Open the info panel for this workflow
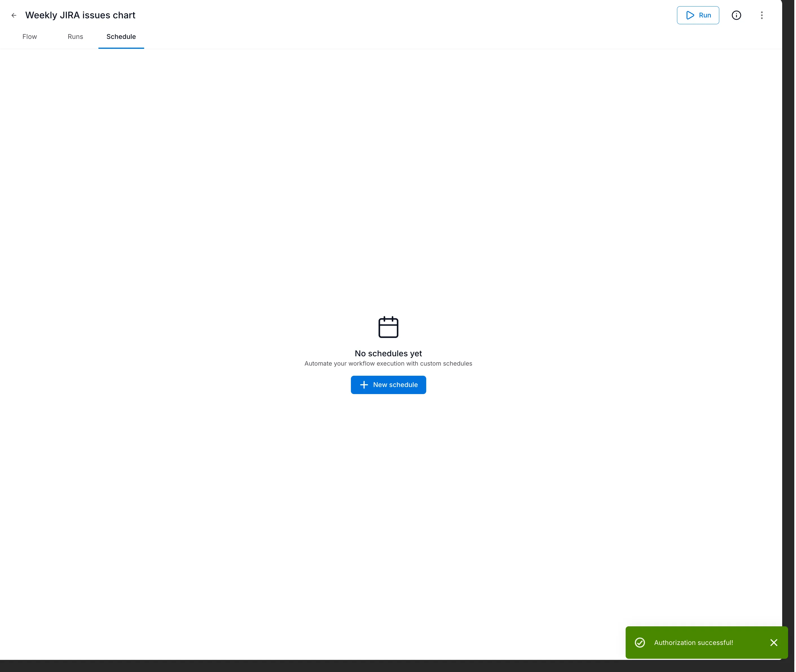The width and height of the screenshot is (796, 672). tap(736, 15)
